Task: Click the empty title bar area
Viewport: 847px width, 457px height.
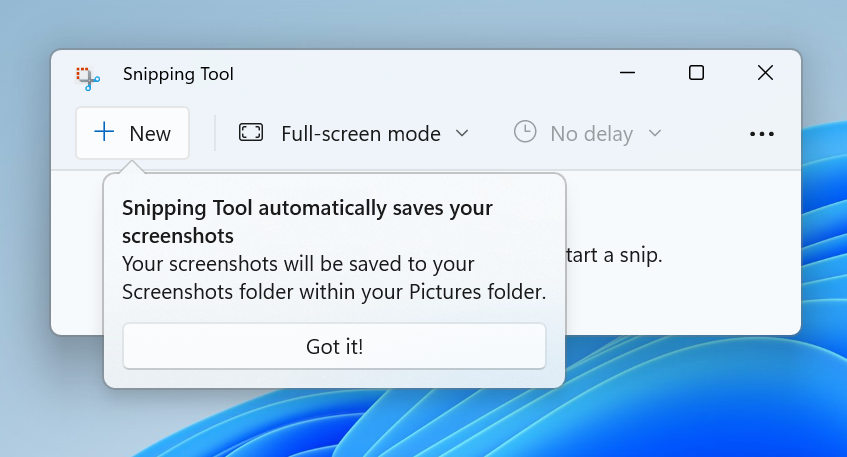Action: [x=420, y=73]
